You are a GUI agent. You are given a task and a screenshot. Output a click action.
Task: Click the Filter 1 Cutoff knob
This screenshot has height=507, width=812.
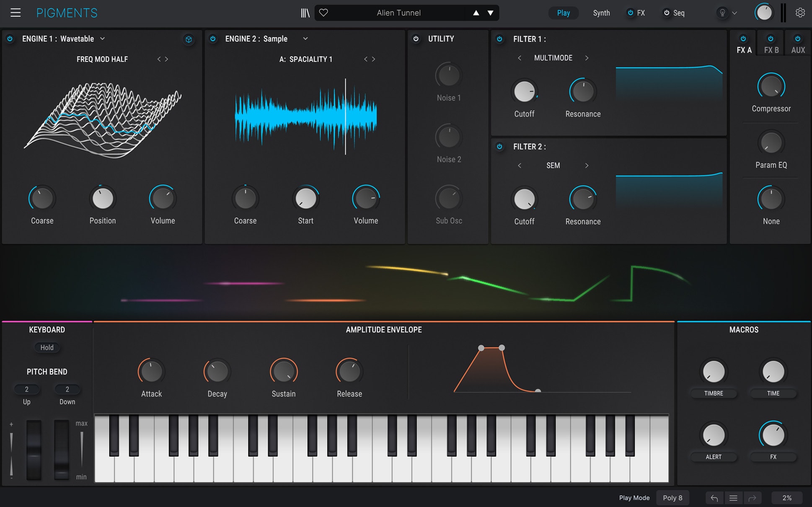pos(524,91)
